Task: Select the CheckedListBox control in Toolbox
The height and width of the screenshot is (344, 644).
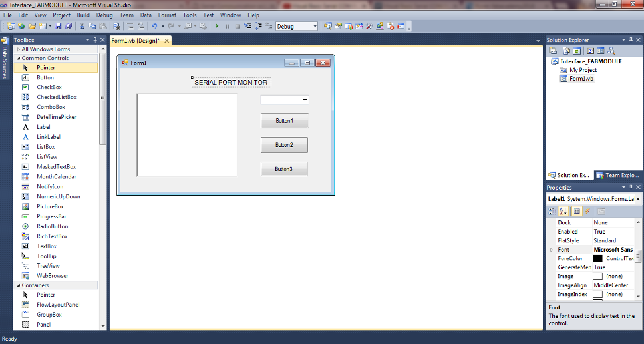Action: point(55,97)
